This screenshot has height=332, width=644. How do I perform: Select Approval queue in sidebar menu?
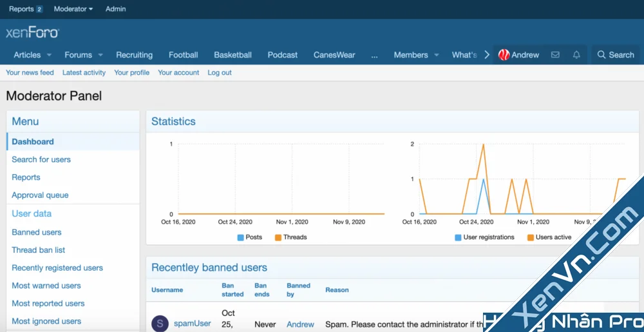(x=40, y=195)
